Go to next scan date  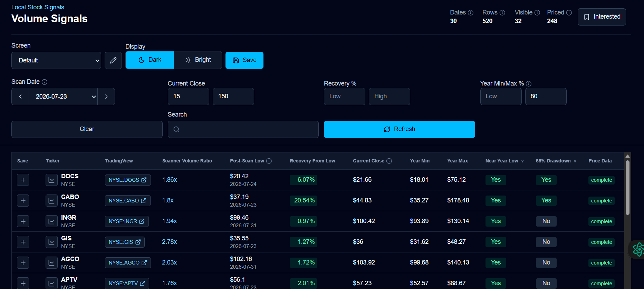coord(106,97)
